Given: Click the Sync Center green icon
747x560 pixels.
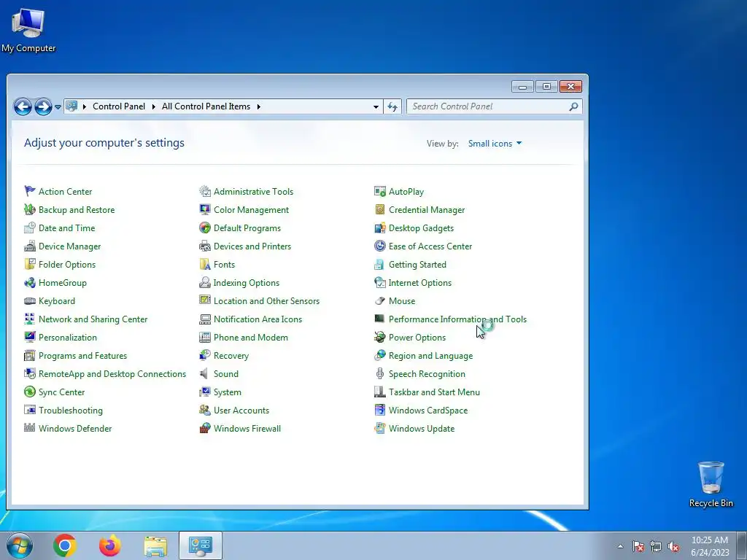Looking at the screenshot, I should [x=29, y=392].
